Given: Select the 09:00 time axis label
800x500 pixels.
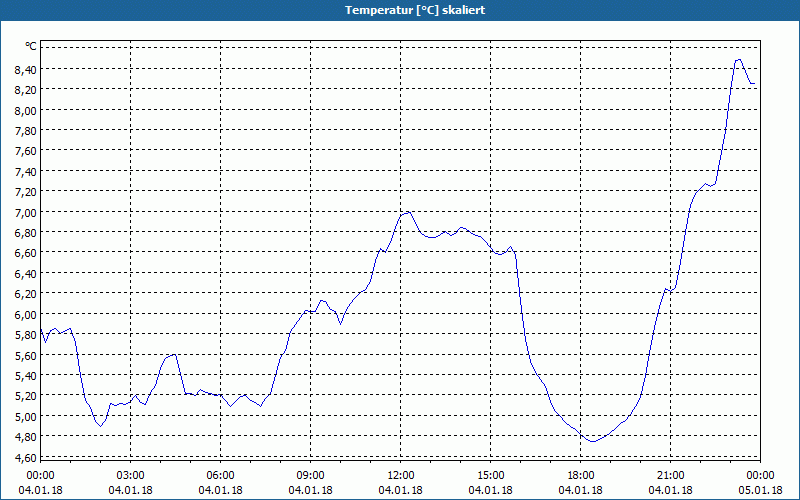Looking at the screenshot, I should [310, 476].
